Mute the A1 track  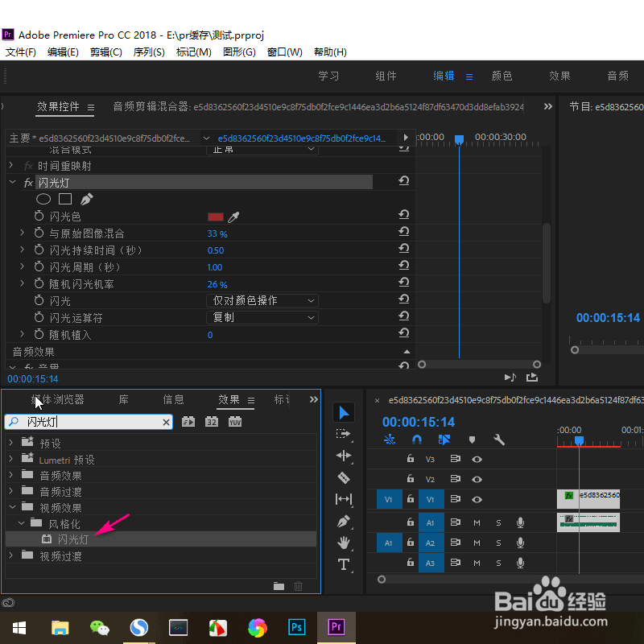pyautogui.click(x=477, y=522)
